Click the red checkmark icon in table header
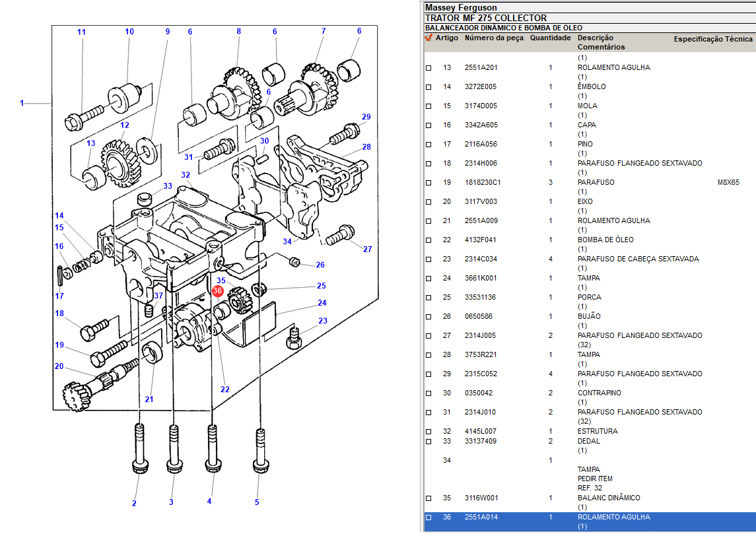This screenshot has width=756, height=534. 429,38
